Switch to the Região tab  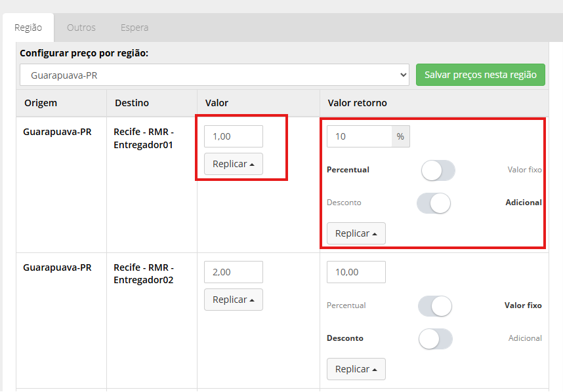point(28,28)
